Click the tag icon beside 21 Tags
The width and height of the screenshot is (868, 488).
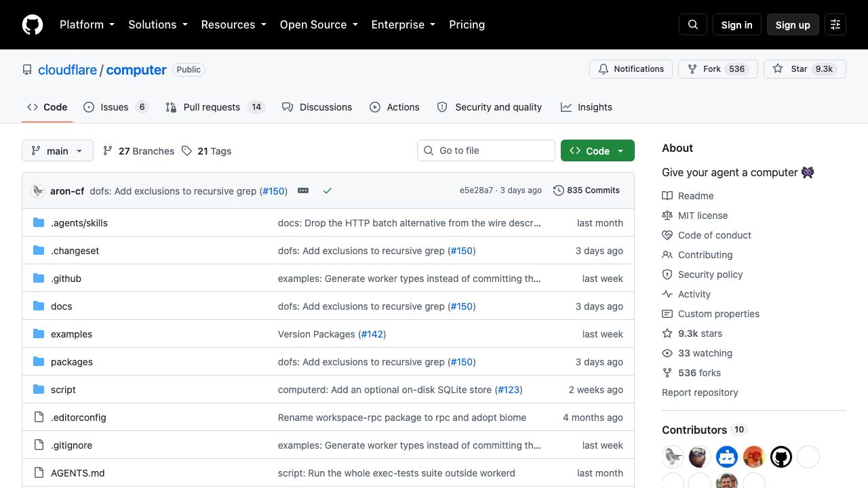tap(186, 151)
